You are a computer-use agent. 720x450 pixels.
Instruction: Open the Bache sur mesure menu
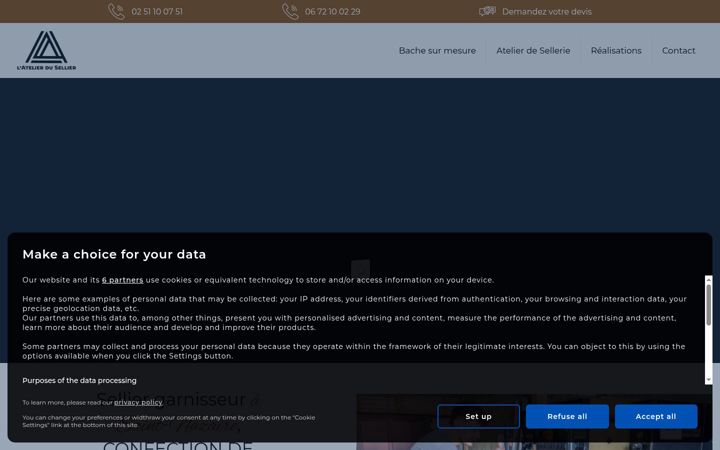pos(437,51)
